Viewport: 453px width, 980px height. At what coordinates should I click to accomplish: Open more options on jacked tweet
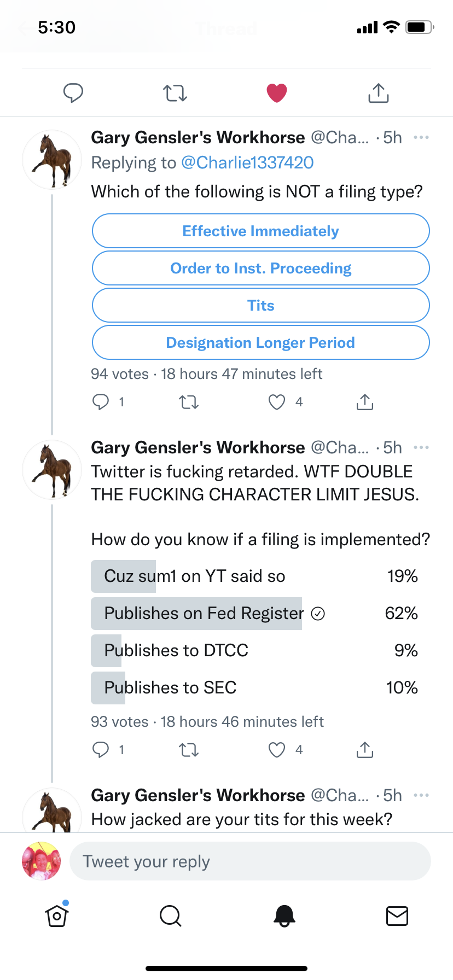click(x=421, y=795)
